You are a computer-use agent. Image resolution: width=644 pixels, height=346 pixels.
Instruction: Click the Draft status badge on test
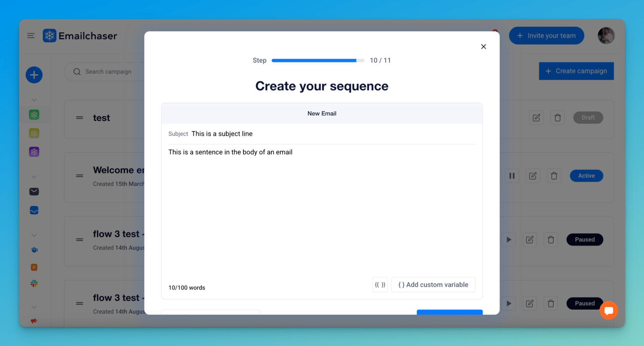(588, 118)
